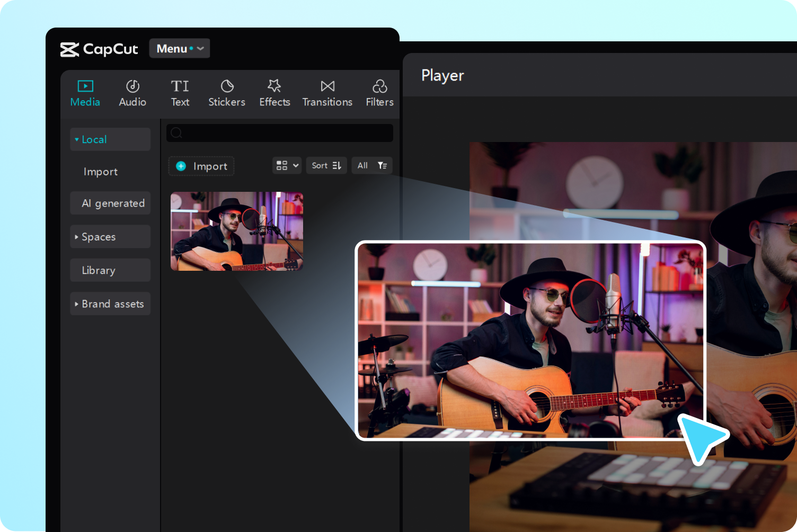Image resolution: width=797 pixels, height=532 pixels.
Task: Open the Menu dropdown
Action: click(x=179, y=48)
